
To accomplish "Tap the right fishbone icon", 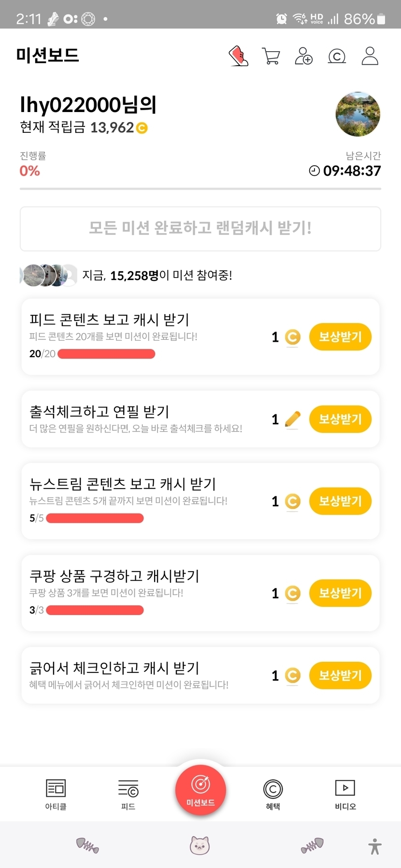I will 312,845.
